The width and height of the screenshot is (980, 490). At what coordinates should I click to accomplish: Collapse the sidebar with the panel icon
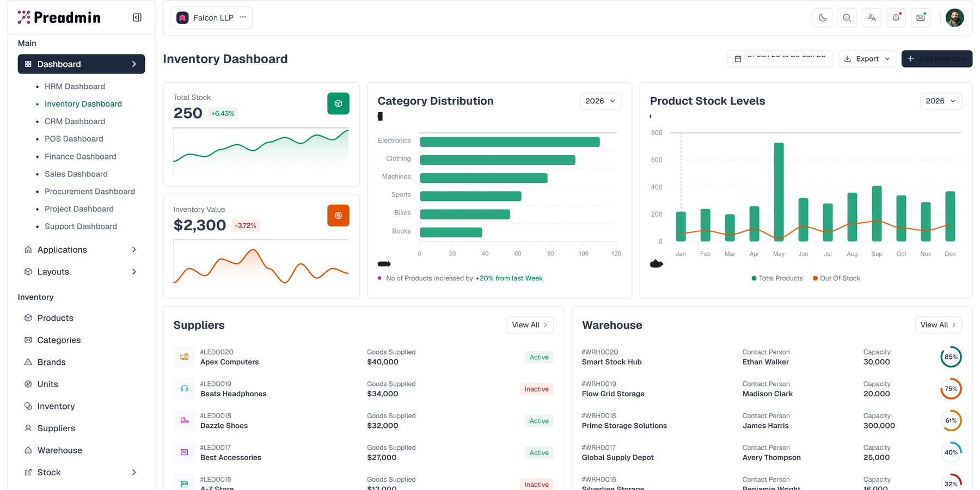pyautogui.click(x=137, y=17)
